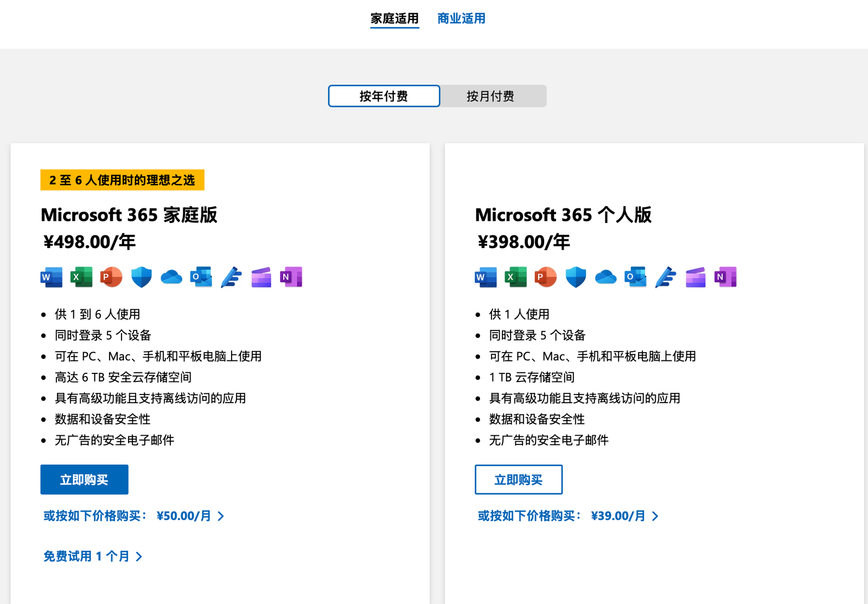Click the PowerPoint icon in the 家庭版 card
This screenshot has height=604, width=868.
[111, 277]
